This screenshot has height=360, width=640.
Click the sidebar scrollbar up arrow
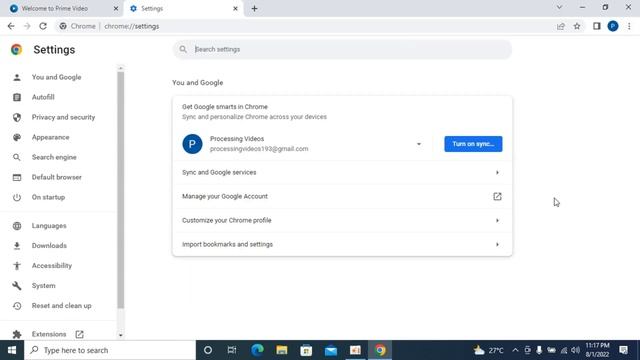tap(120, 68)
